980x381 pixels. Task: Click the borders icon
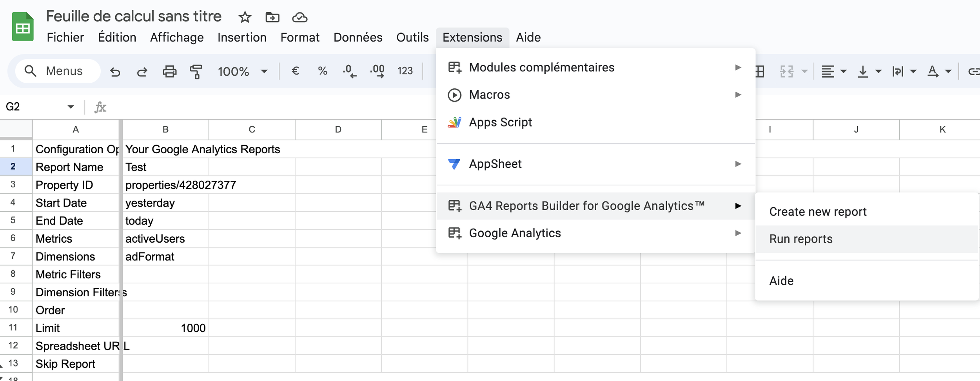tap(760, 71)
